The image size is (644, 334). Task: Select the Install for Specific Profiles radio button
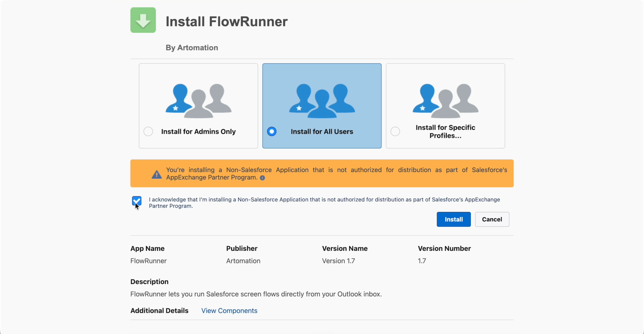(x=395, y=131)
